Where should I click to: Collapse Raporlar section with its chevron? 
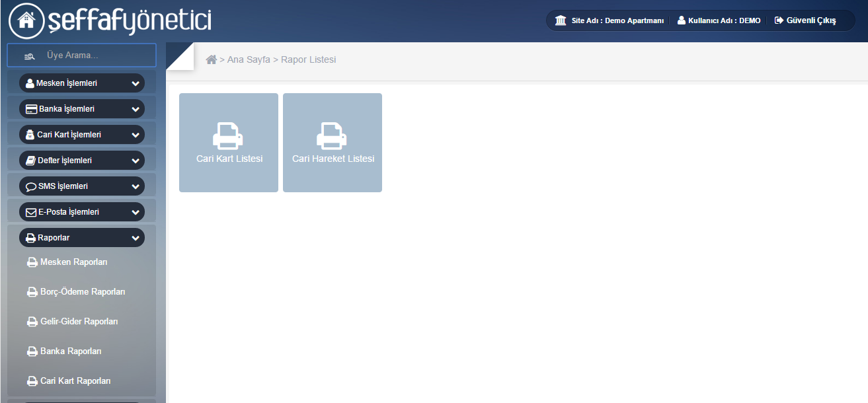(x=136, y=238)
